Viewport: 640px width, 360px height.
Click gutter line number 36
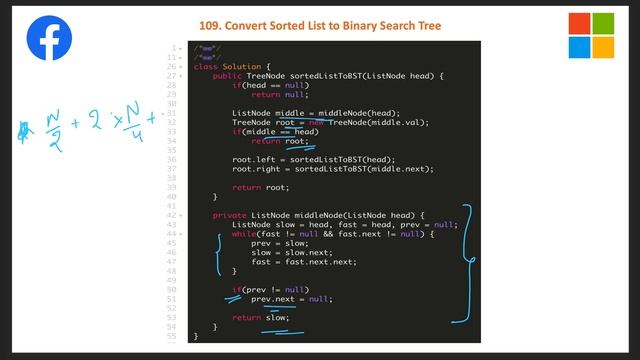point(171,160)
